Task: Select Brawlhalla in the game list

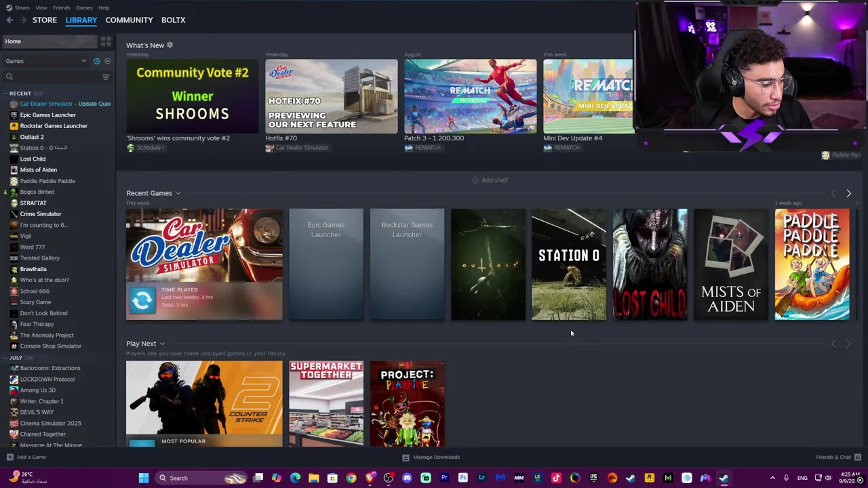Action: pyautogui.click(x=33, y=269)
